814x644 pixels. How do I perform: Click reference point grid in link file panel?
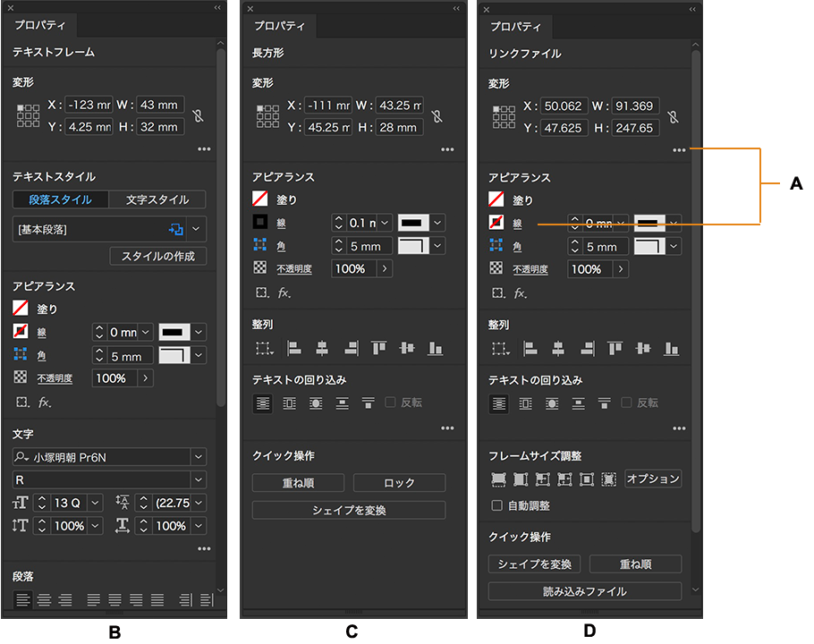(504, 116)
